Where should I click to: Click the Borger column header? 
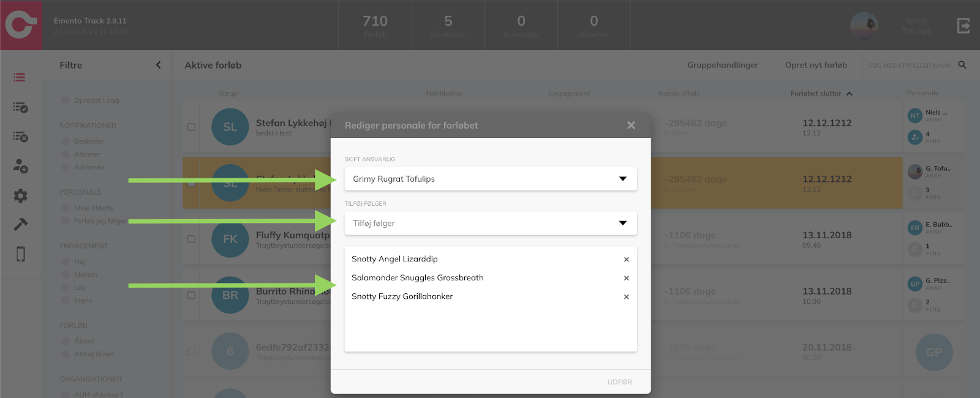pos(228,94)
